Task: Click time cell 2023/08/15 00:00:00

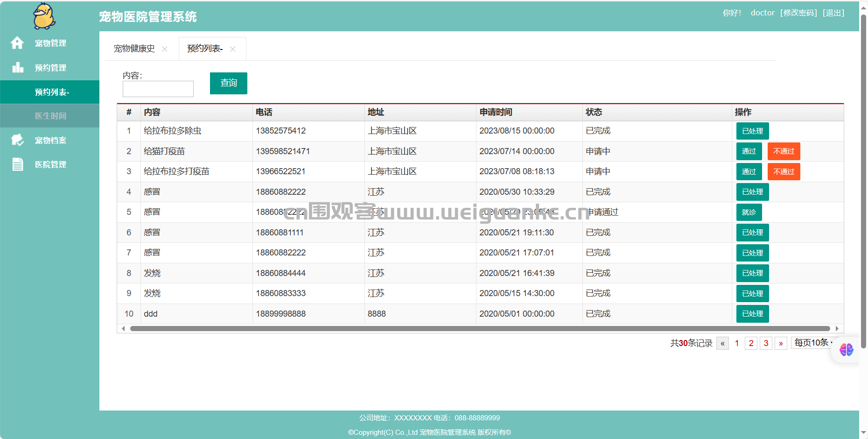Action: point(517,131)
